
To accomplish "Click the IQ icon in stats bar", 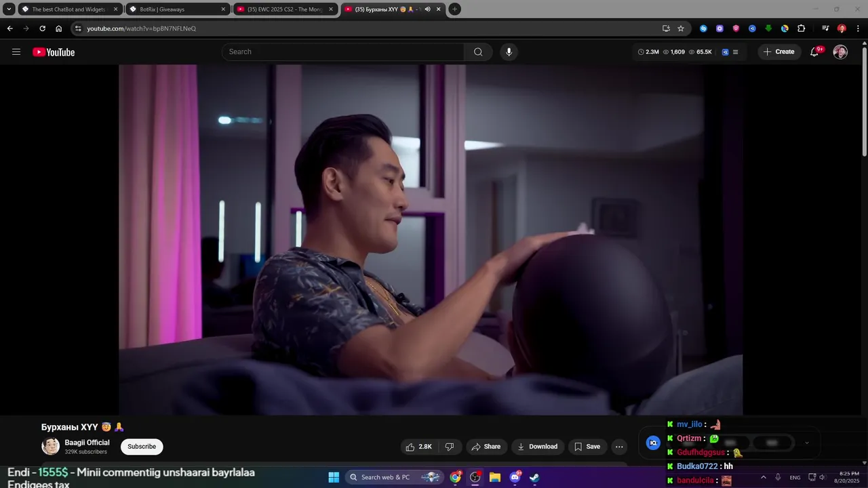I will [x=725, y=52].
